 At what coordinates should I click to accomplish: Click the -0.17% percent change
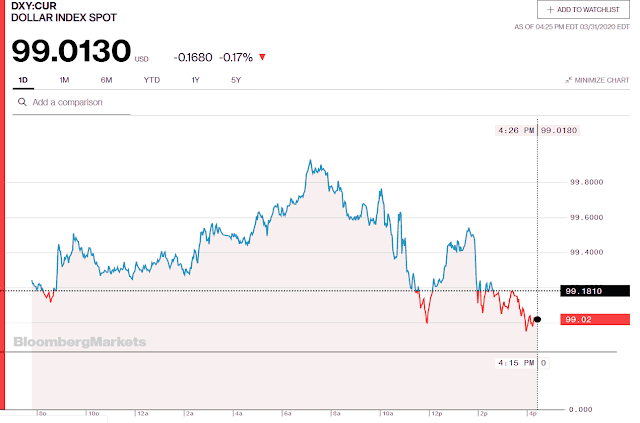[x=236, y=58]
